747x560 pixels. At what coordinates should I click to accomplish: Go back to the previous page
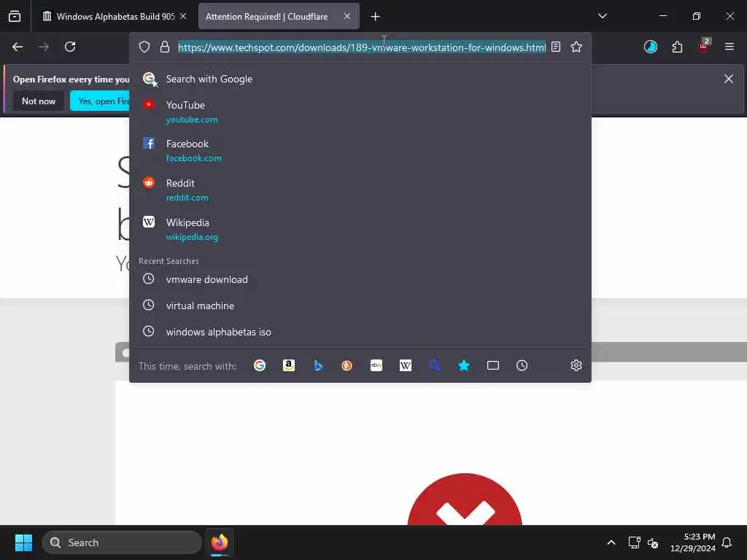pyautogui.click(x=18, y=47)
